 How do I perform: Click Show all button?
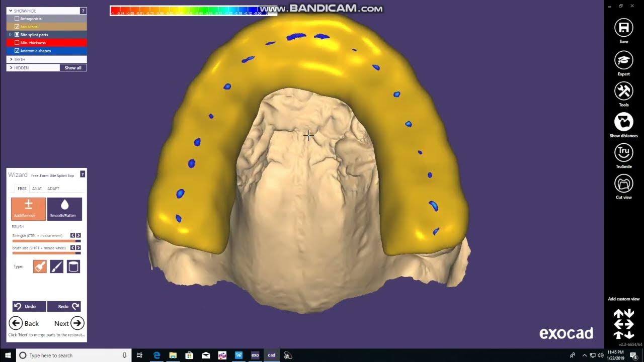pyautogui.click(x=73, y=67)
